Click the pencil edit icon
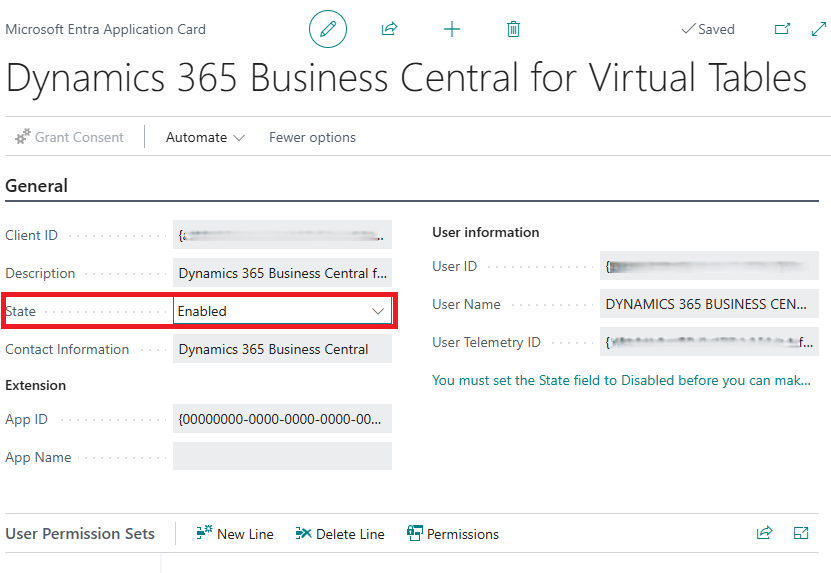 coord(328,29)
